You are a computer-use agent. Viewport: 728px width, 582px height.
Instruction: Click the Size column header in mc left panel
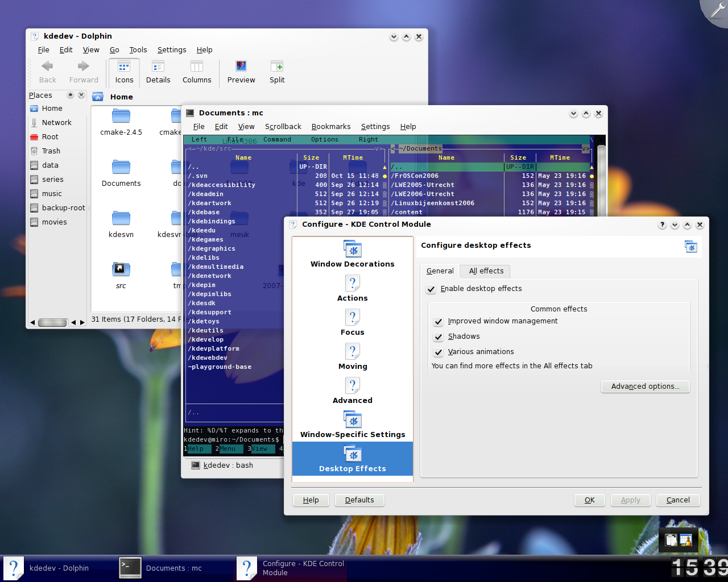point(311,158)
